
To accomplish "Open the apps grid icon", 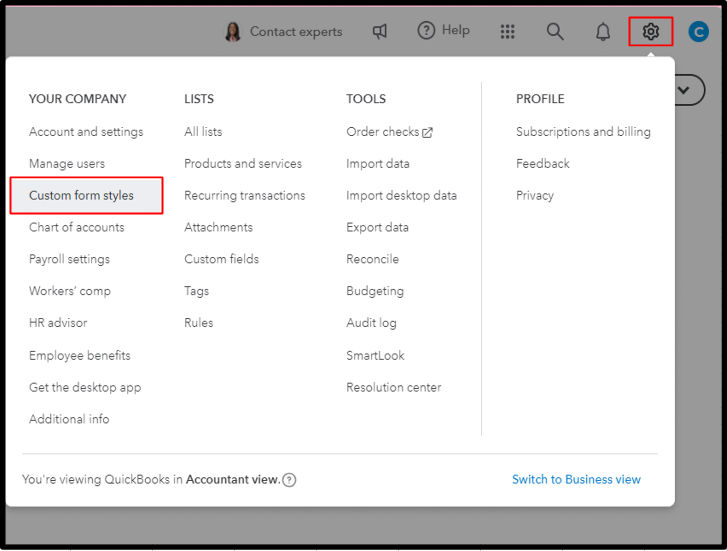I will tap(507, 32).
